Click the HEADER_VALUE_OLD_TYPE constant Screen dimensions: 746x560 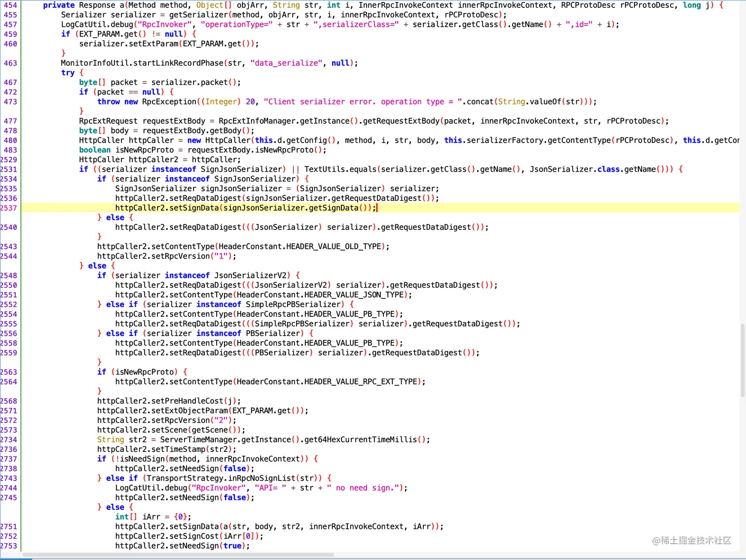[x=334, y=246]
